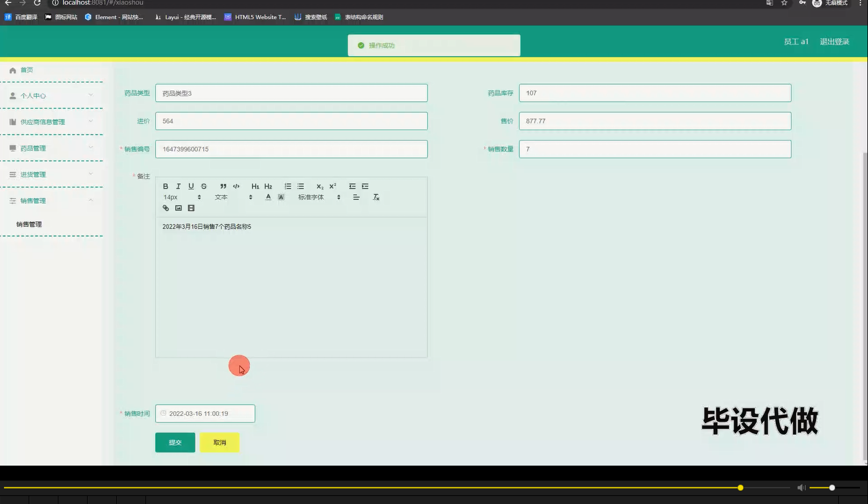Toggle bold formatting in the 备注 editor

pos(165,186)
